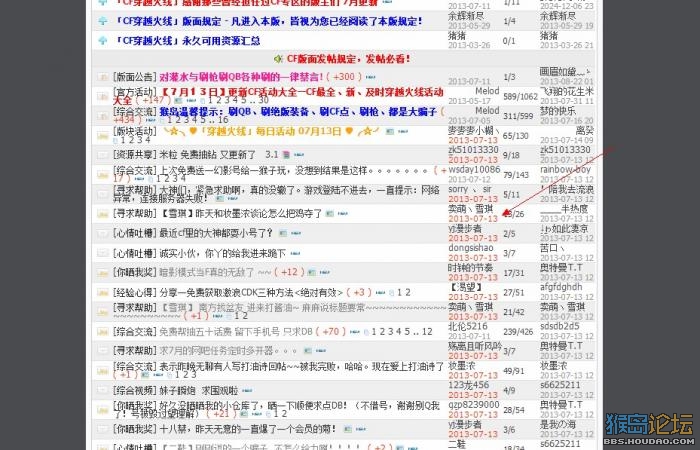The height and width of the screenshot is (450, 700).
Task: View author profile dongsishao
Action: pos(471,248)
